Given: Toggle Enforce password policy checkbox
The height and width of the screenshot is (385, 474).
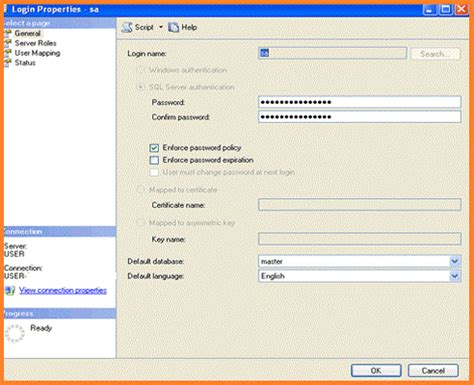Looking at the screenshot, I should [154, 148].
